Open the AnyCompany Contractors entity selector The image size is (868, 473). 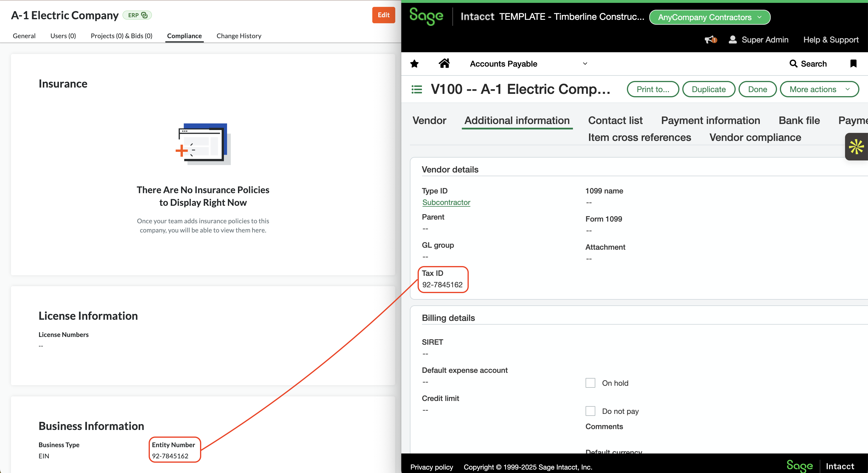[709, 17]
